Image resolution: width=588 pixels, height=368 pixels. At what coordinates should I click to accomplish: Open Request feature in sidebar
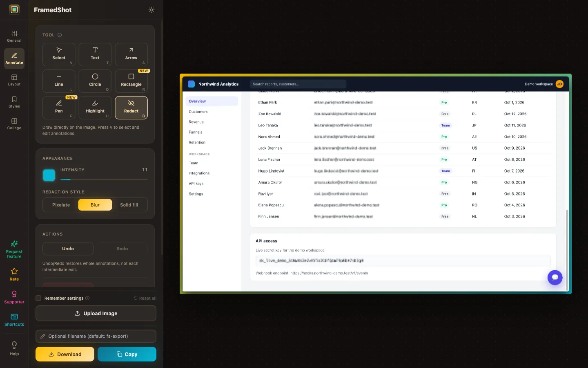click(14, 249)
